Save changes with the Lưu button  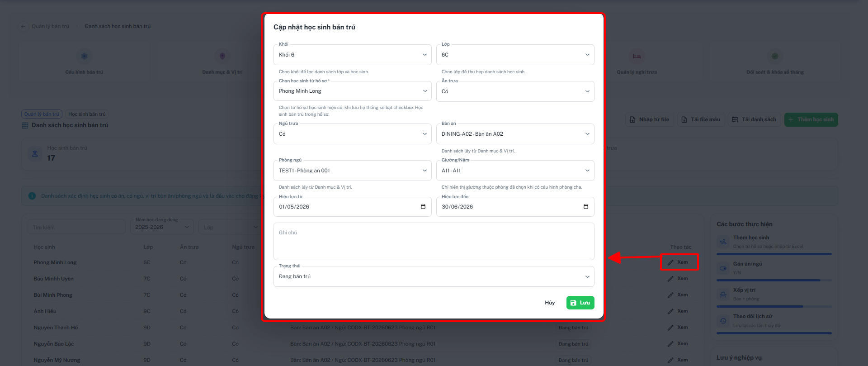point(580,303)
